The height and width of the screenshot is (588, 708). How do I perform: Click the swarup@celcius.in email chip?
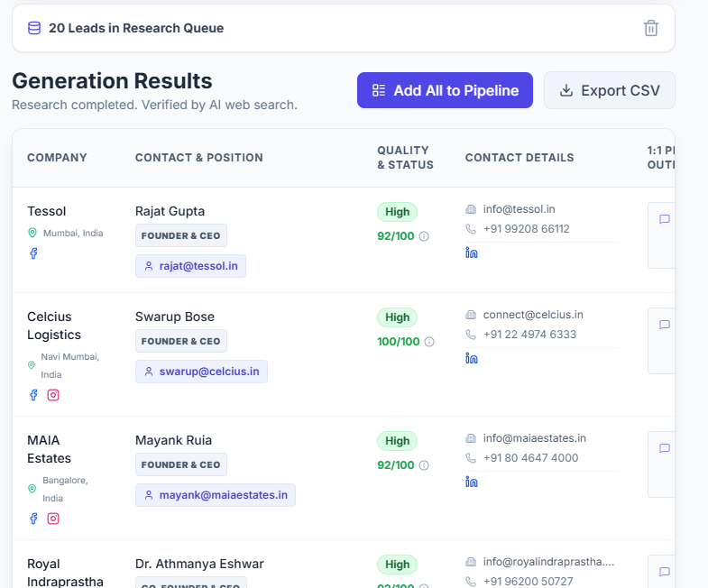(x=201, y=372)
